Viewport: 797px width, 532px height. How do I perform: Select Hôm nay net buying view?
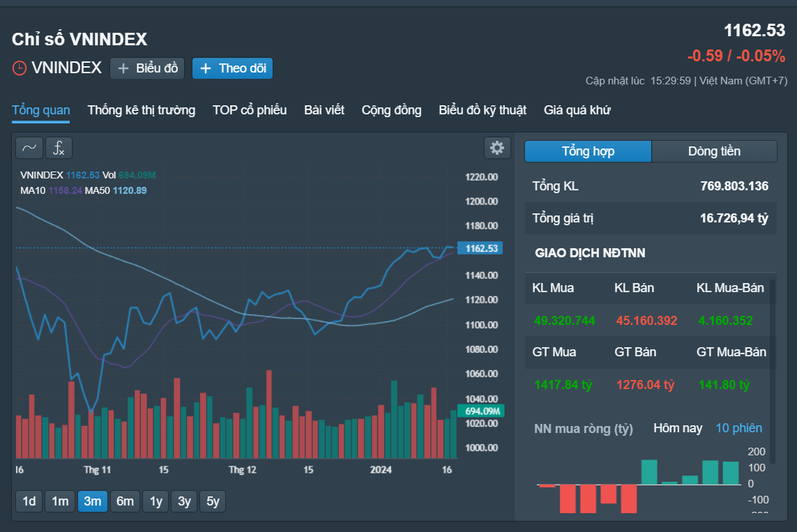[x=678, y=428]
